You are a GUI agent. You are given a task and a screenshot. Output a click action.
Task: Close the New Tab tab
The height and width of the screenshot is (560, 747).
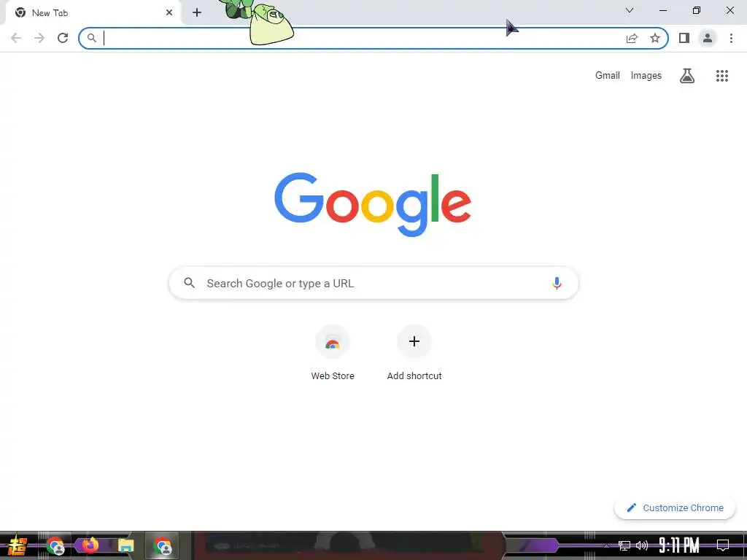coord(169,13)
